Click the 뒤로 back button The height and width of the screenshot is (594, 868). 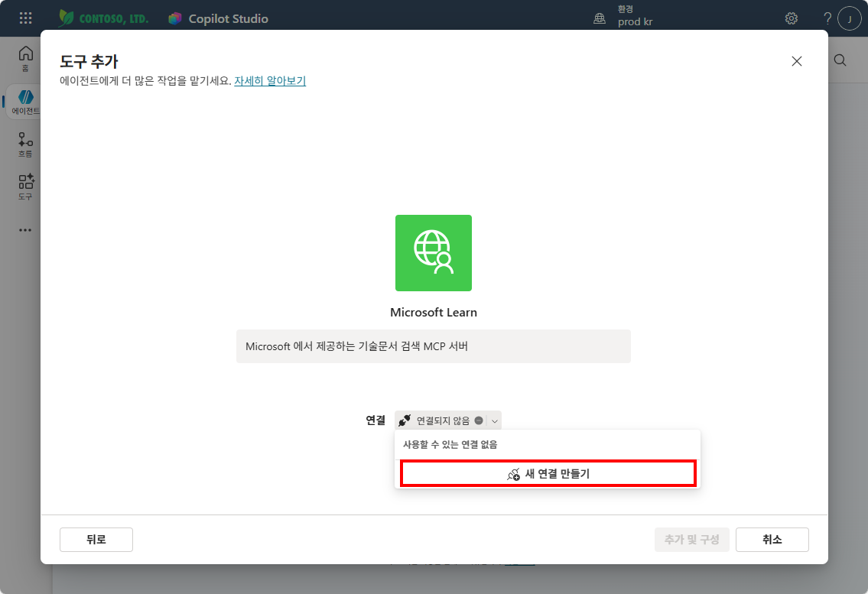[96, 540]
